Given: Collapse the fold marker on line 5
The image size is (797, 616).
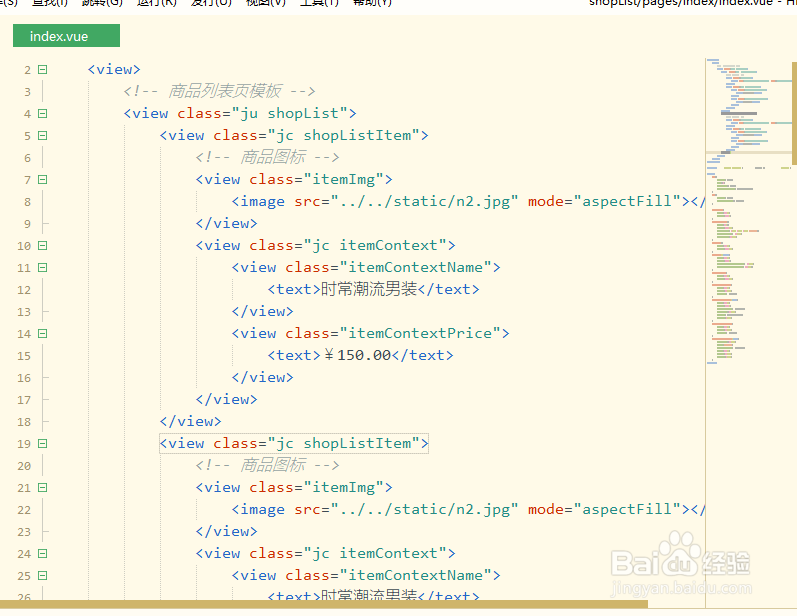Looking at the screenshot, I should [x=43, y=135].
